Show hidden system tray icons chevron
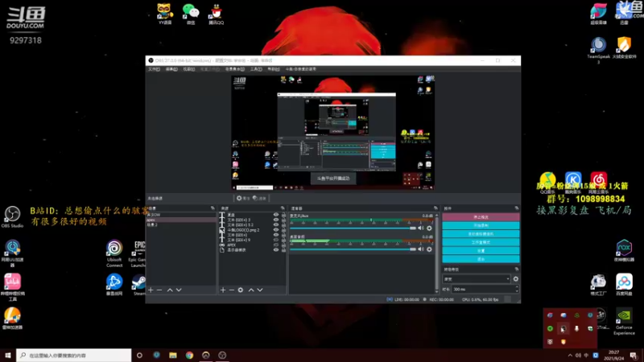This screenshot has width=644, height=362. [x=570, y=355]
